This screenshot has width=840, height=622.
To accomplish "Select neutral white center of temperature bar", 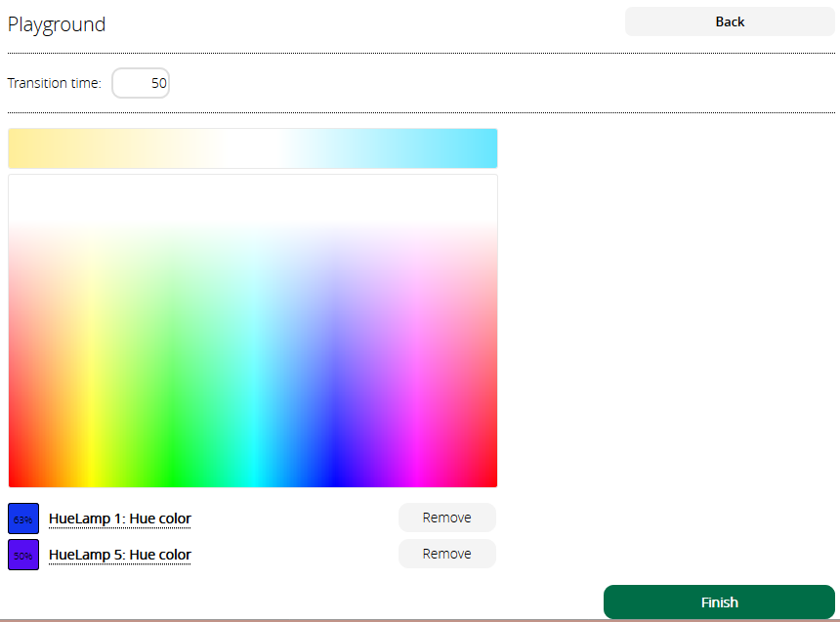I will [252, 148].
